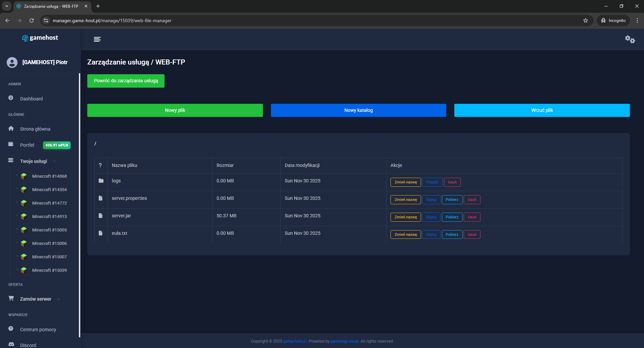Download server.jar with the Pobierz button
644x348 pixels.
coord(452,217)
